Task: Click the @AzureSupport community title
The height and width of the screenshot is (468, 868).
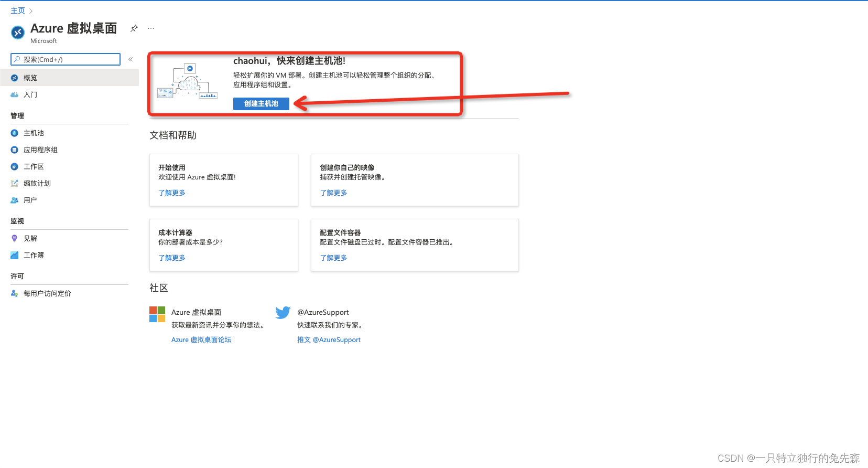Action: click(323, 312)
